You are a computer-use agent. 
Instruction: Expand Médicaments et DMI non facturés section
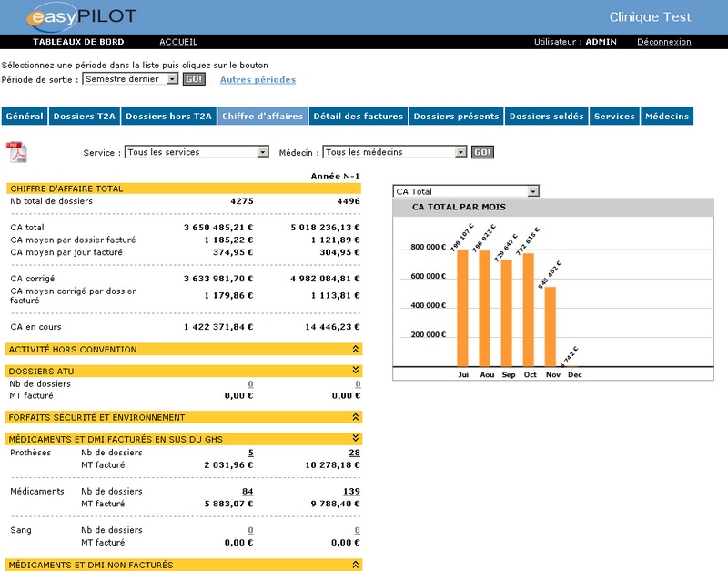[356, 565]
